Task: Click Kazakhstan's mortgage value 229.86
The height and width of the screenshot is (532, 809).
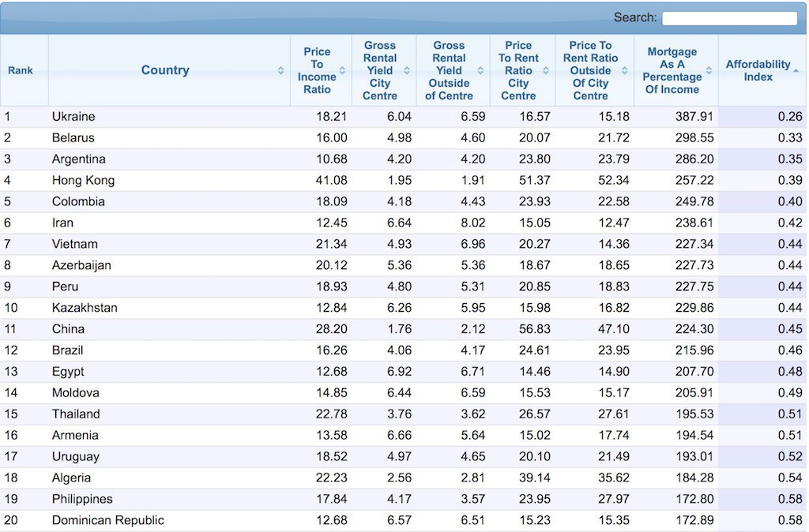Action: 694,308
